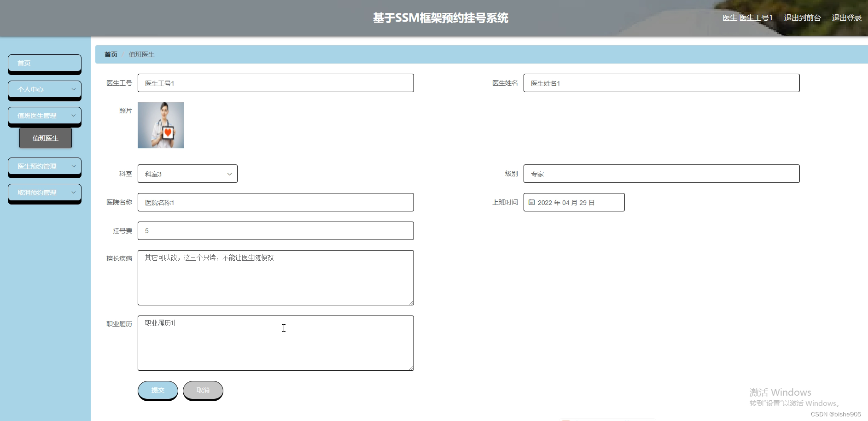The height and width of the screenshot is (421, 868).
Task: Click the 医生工号 input field
Action: (x=275, y=83)
